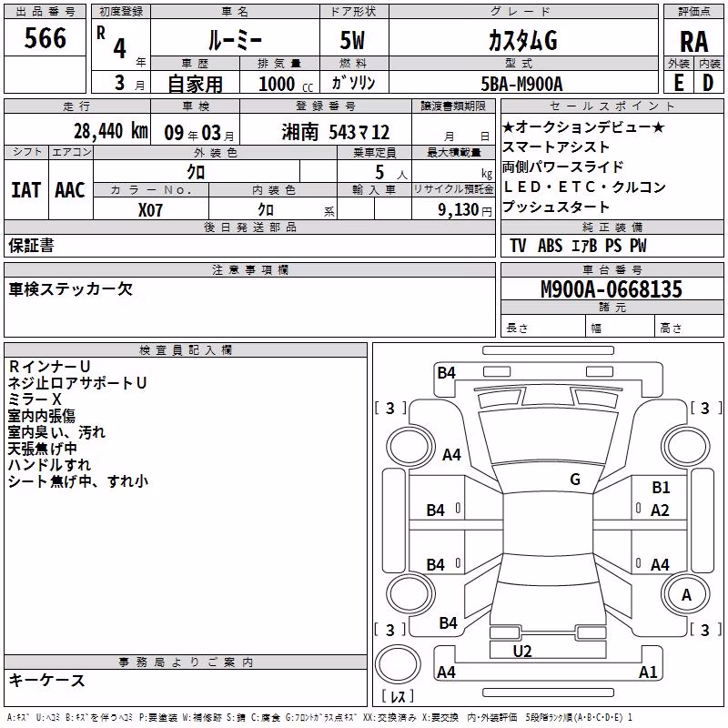Select A1 scratch mark at rear corner
Viewport: 728px width, 728px height.
click(648, 672)
